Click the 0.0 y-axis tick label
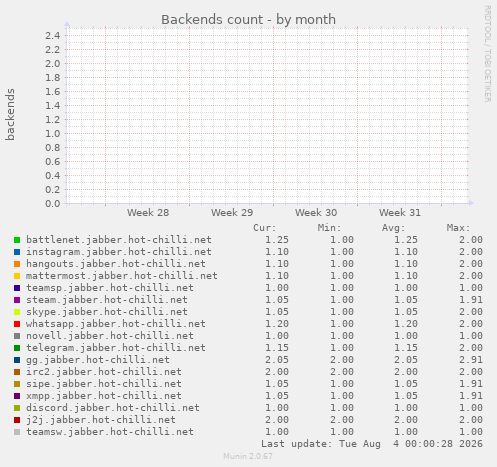This screenshot has width=497, height=467. click(53, 203)
